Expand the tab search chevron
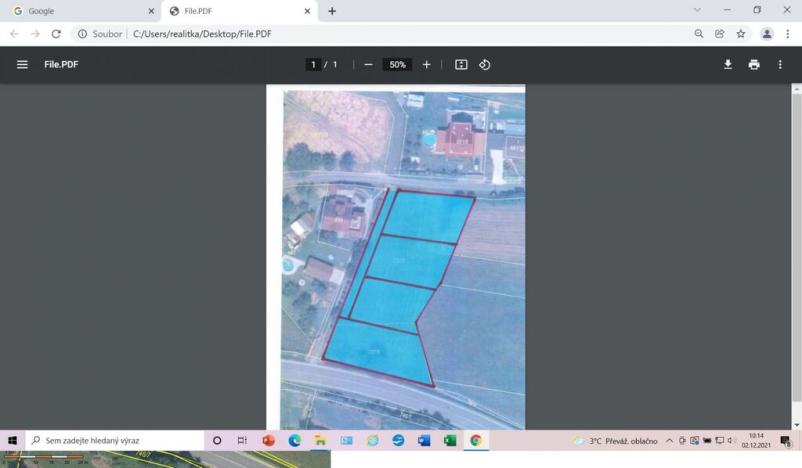Viewport: 802px width, 468px height. click(697, 10)
